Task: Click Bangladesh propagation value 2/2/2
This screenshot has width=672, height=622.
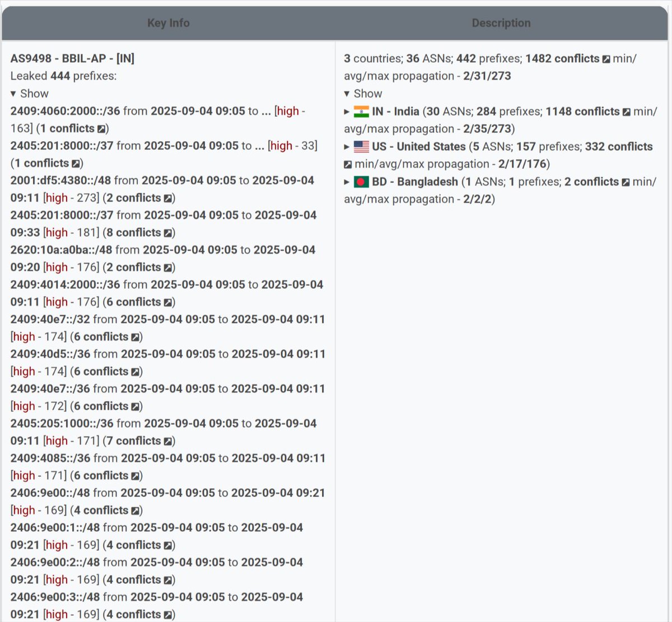Action: coord(477,199)
